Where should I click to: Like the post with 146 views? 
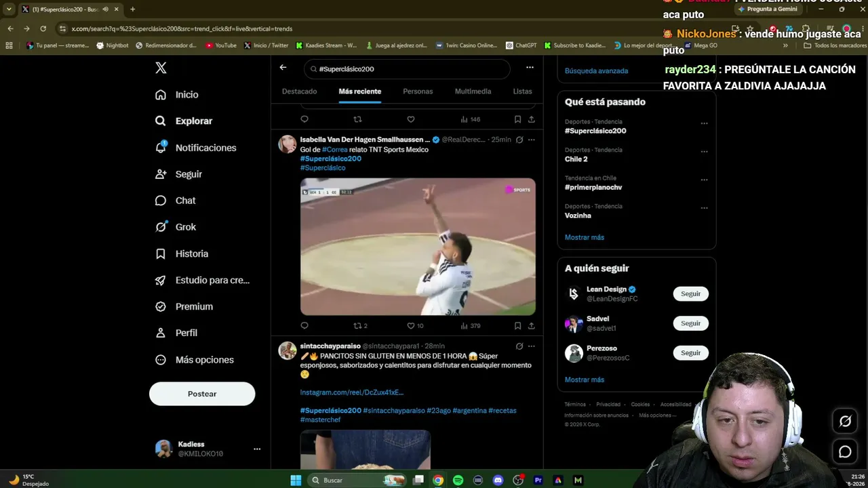tap(410, 119)
